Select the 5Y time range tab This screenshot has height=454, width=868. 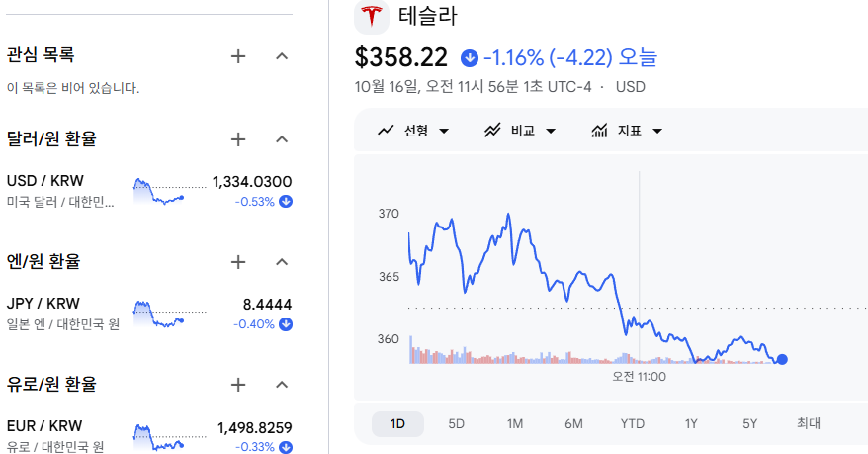coord(749,424)
